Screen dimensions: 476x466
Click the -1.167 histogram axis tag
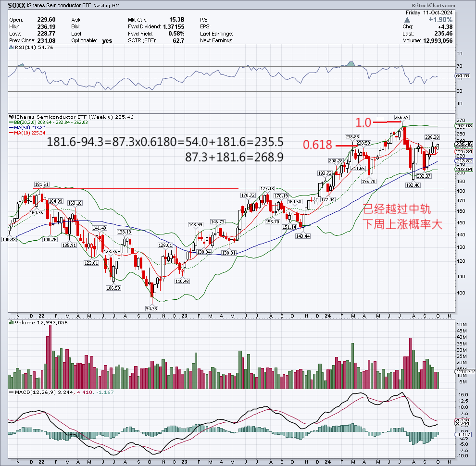[x=463, y=435]
